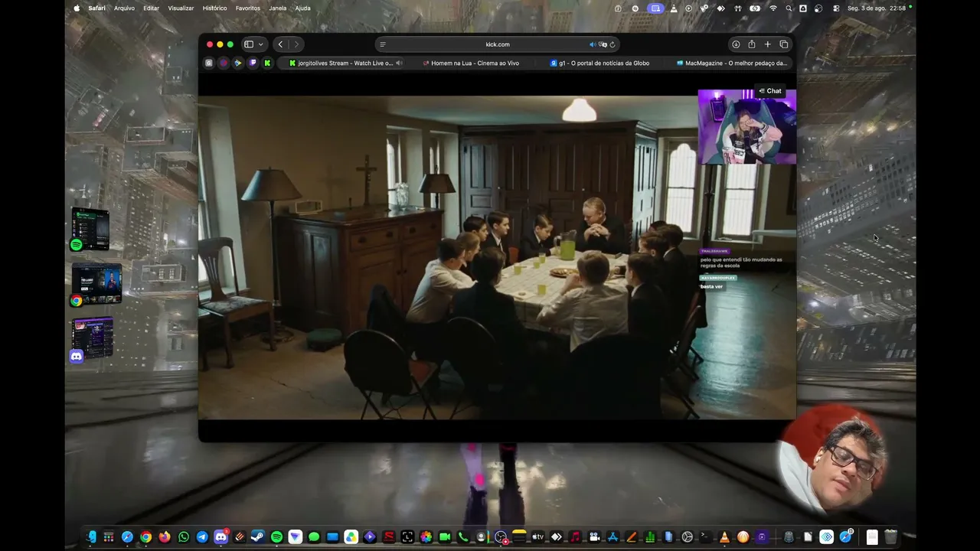Reload the kick.com page
This screenshot has height=551, width=980.
[x=612, y=44]
